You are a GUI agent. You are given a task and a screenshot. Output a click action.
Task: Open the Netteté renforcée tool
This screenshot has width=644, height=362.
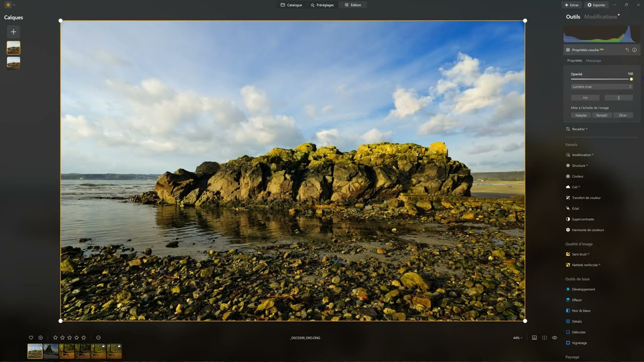click(583, 265)
